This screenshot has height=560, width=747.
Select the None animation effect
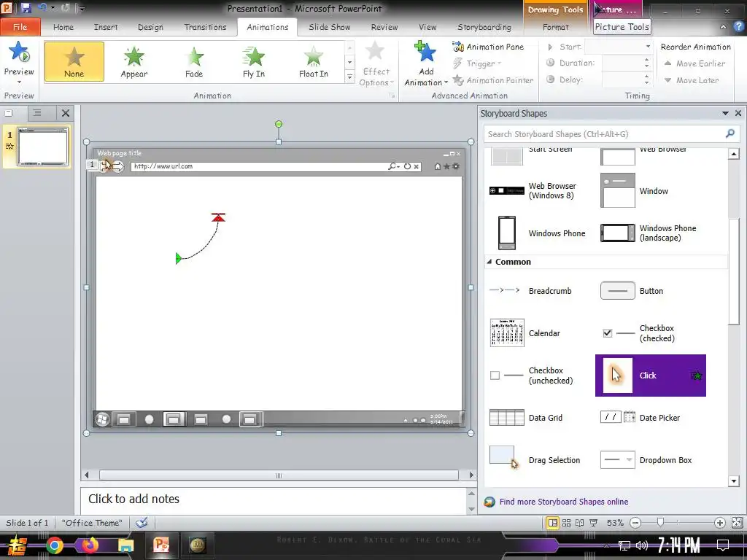pyautogui.click(x=74, y=61)
